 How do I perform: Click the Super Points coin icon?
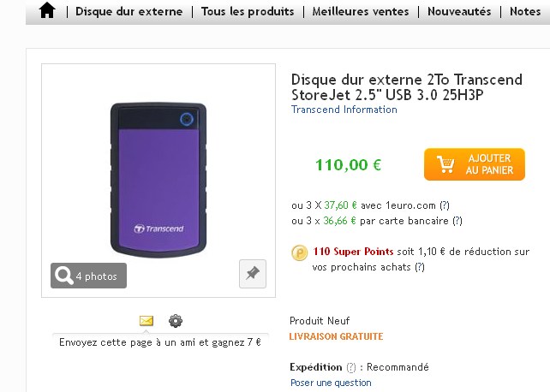(x=300, y=252)
